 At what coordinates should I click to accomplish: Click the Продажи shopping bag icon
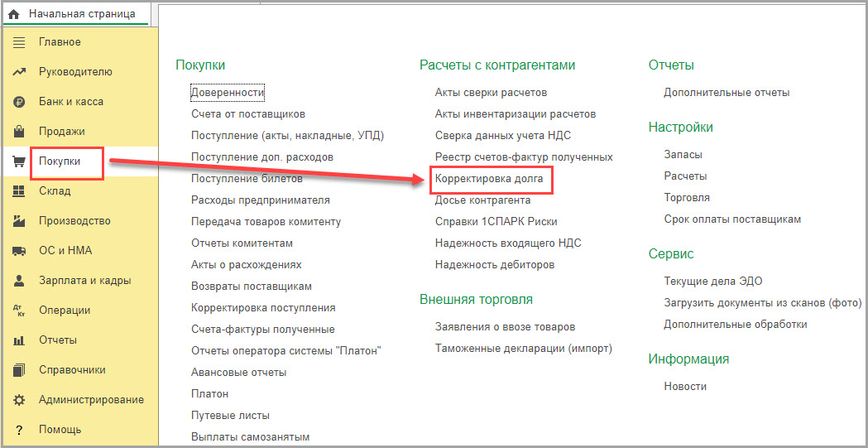[19, 132]
